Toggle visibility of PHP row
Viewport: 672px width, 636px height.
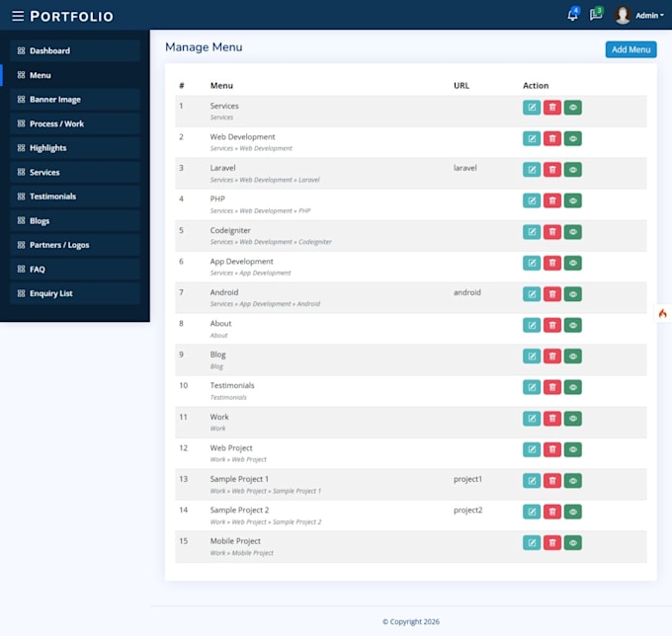pyautogui.click(x=572, y=200)
